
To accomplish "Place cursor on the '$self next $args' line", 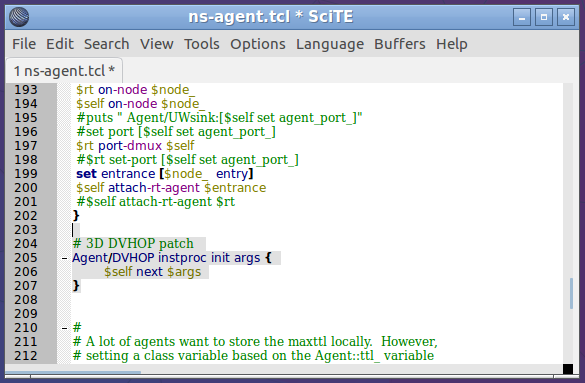I will [x=152, y=272].
